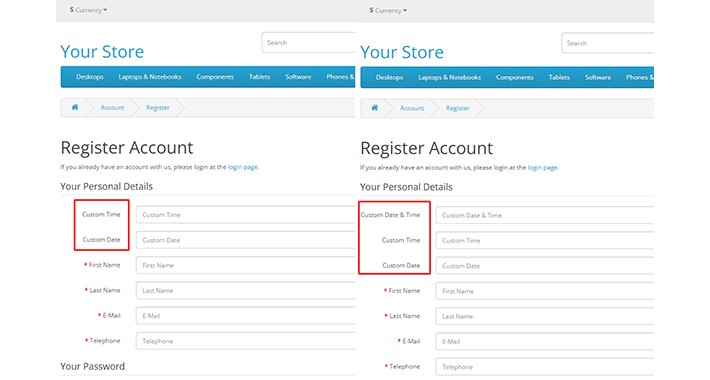Image resolution: width=710 pixels, height=380 pixels.
Task: Click Register breadcrumb in right page
Action: pos(458,108)
